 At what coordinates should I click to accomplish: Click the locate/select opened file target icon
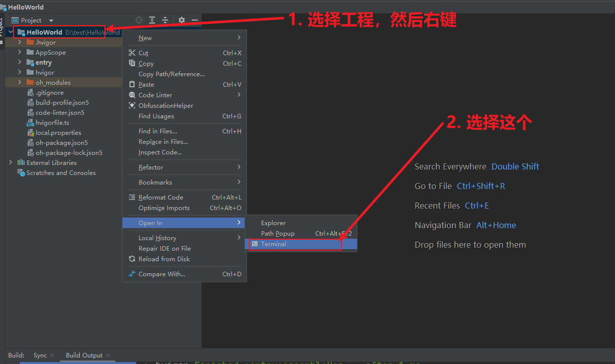(x=140, y=20)
